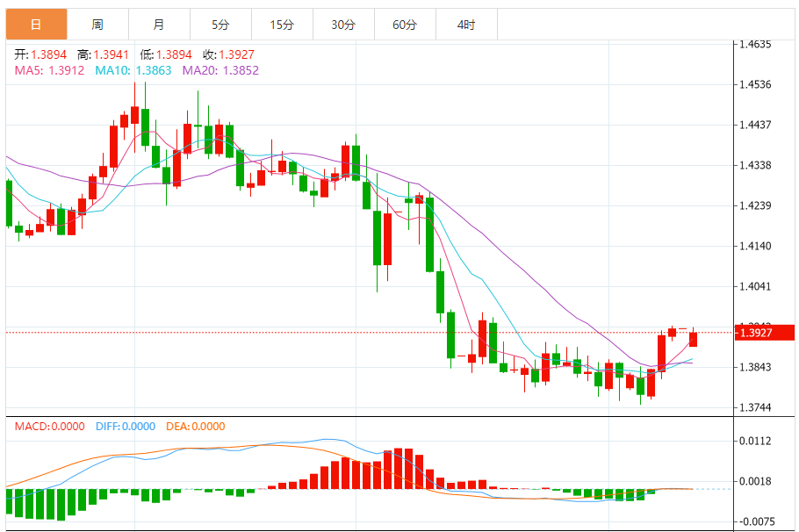Click the 1.4140 price axis label

click(x=755, y=246)
